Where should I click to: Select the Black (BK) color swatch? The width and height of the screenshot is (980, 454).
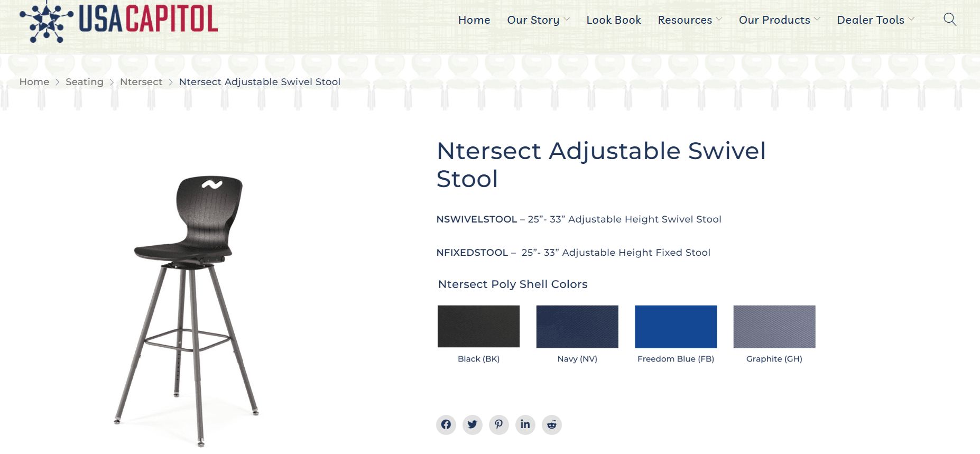[x=478, y=327]
